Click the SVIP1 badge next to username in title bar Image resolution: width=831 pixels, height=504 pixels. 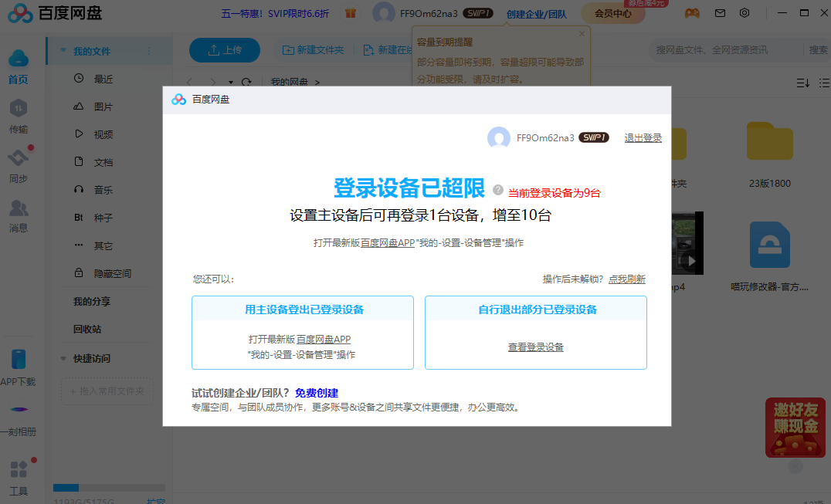(478, 13)
